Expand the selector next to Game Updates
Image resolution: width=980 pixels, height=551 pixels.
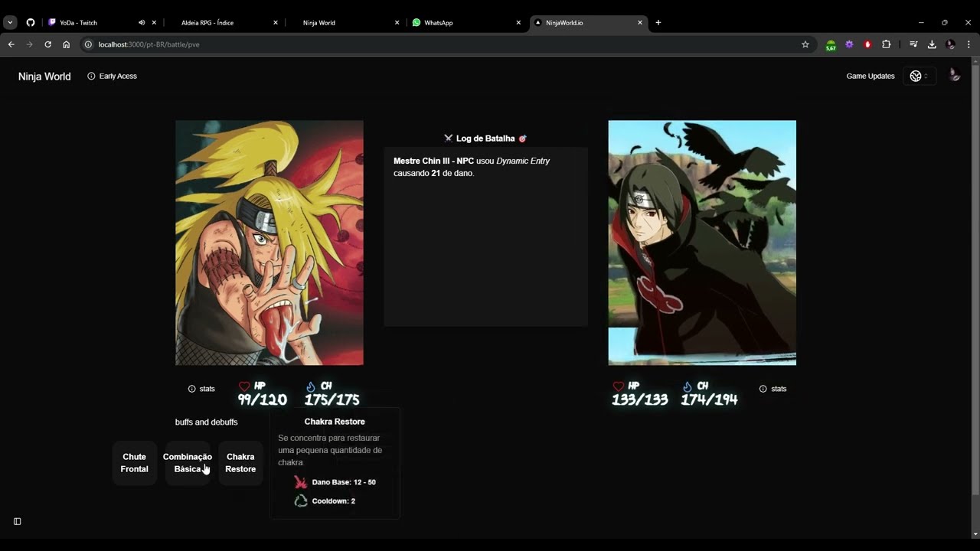tap(919, 76)
